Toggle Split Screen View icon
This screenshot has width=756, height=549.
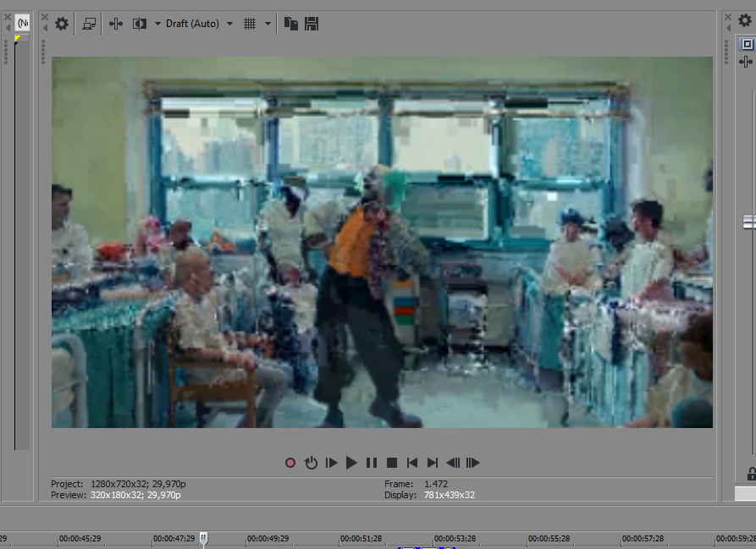[x=140, y=24]
